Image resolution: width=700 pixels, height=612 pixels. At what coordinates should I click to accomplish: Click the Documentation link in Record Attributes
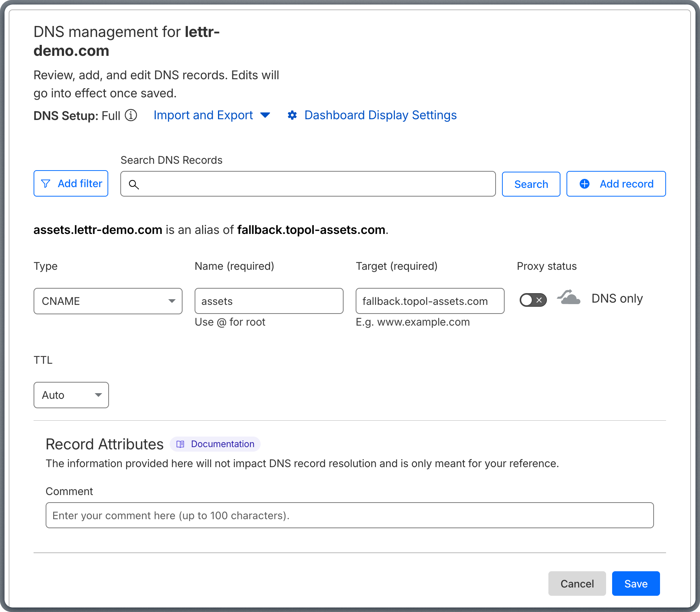[223, 444]
